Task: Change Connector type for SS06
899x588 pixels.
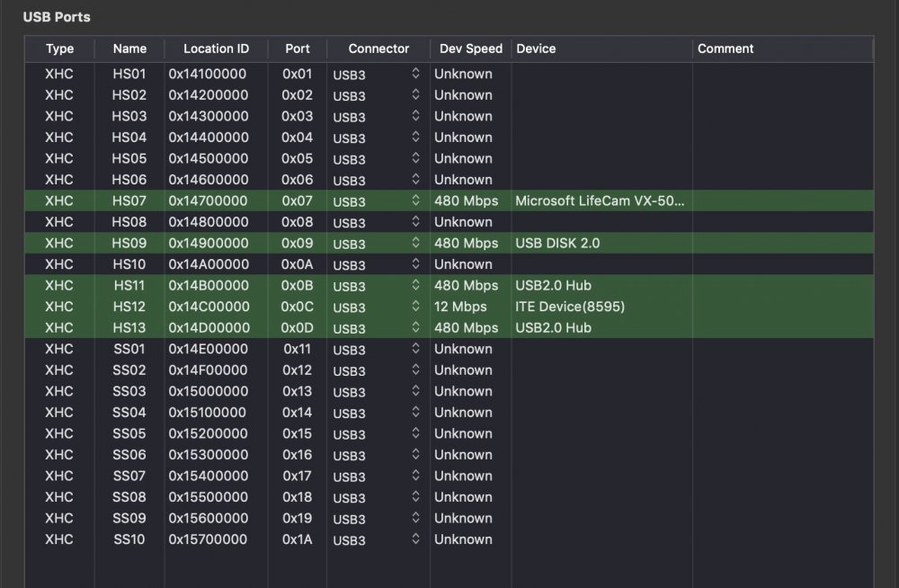Action: point(378,456)
